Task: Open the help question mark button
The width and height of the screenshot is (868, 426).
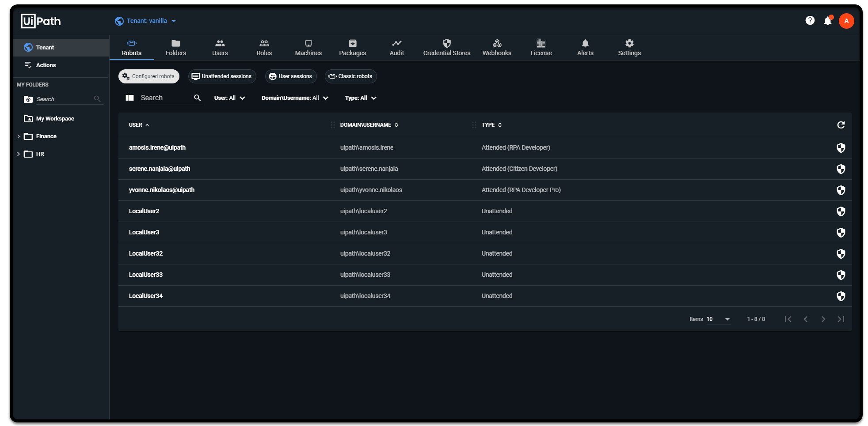Action: click(810, 20)
